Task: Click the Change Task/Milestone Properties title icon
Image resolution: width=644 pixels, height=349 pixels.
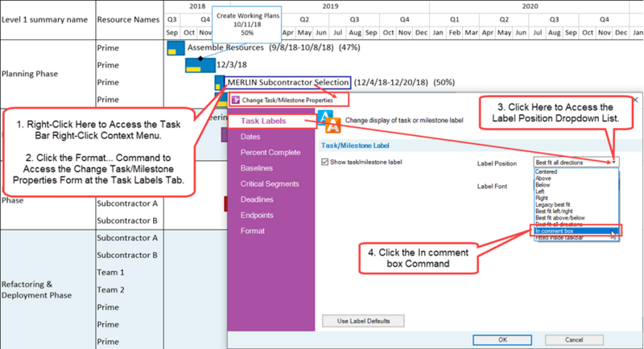Action: coord(235,100)
